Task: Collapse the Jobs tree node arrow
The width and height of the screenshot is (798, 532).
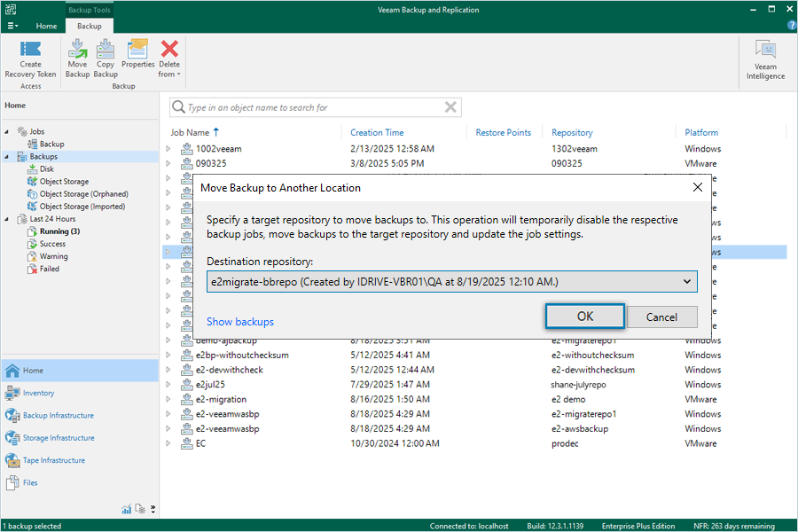Action: coord(6,132)
